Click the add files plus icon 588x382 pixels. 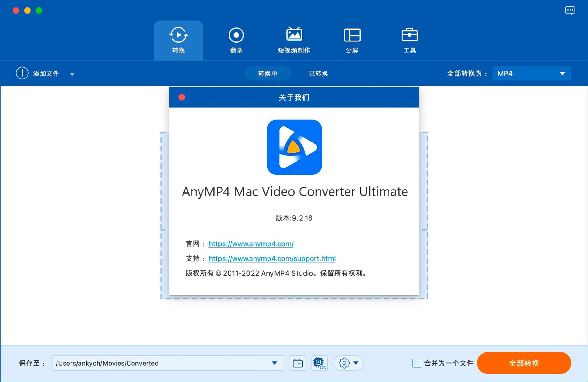[x=23, y=73]
